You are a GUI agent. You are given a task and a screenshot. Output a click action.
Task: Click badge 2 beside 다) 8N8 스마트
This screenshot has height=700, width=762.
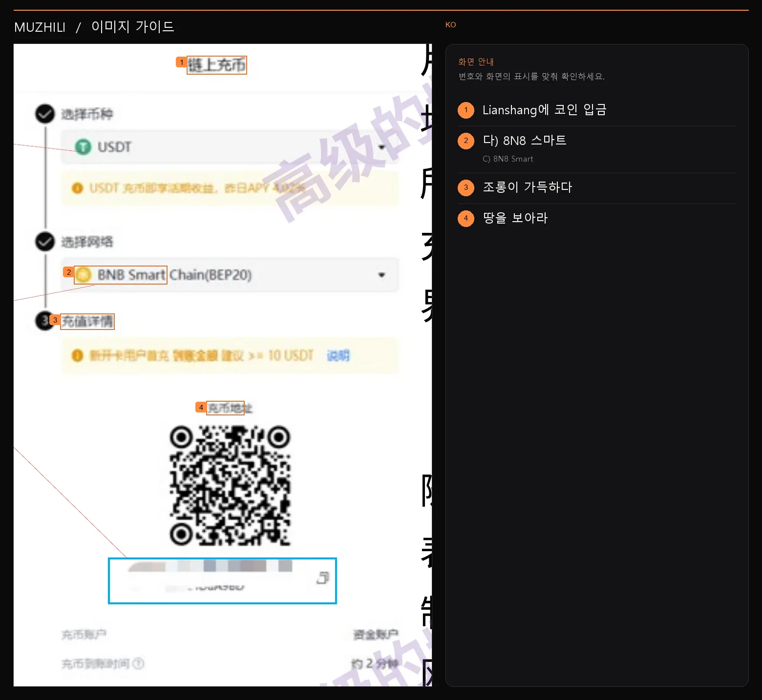466,141
